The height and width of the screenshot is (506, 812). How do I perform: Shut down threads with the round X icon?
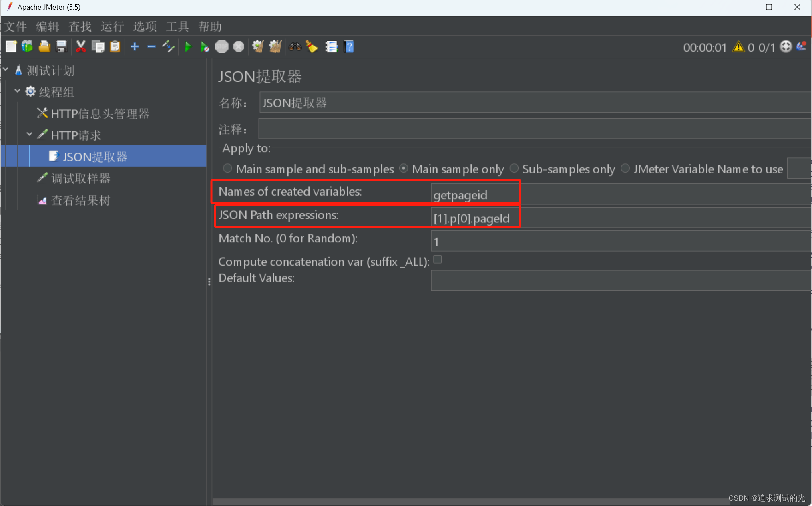[x=239, y=47]
